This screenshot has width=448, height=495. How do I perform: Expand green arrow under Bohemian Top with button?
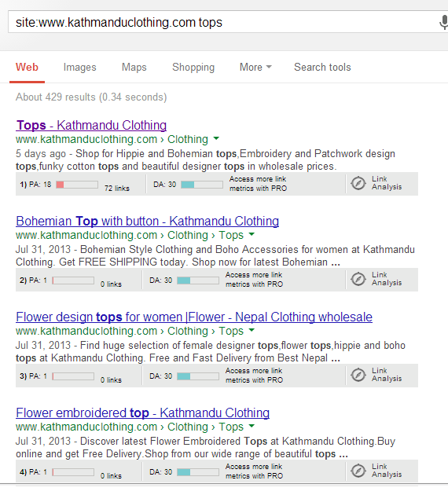[252, 234]
